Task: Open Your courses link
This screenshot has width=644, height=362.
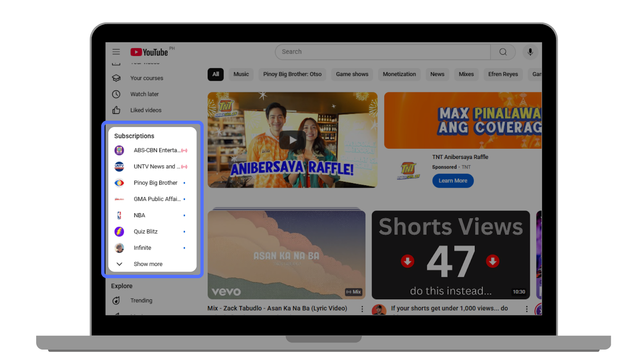Action: [x=147, y=78]
